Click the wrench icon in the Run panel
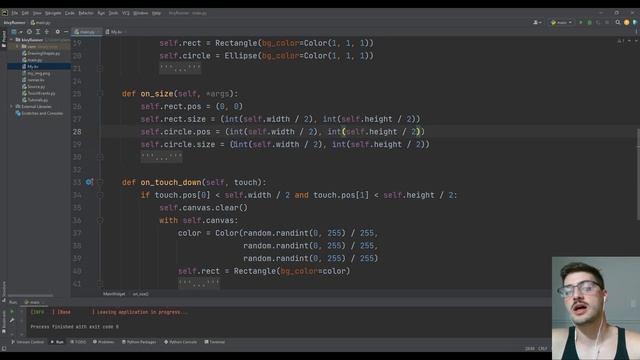 point(12,320)
